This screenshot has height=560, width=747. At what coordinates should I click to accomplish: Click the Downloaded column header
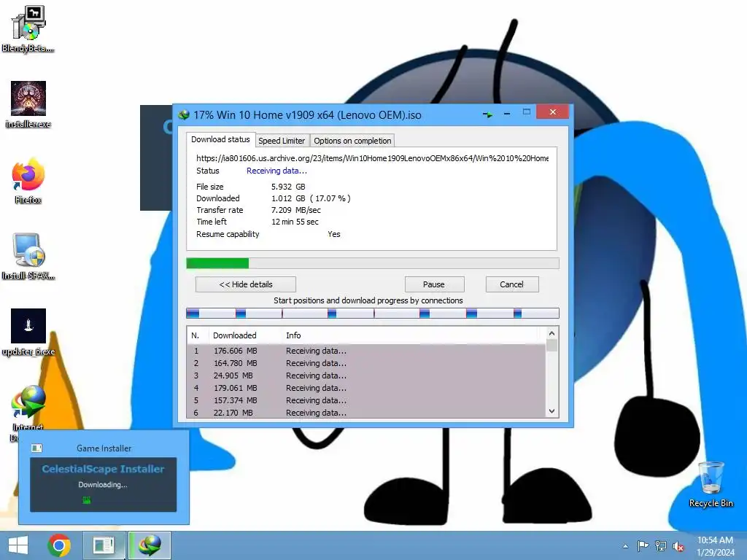tap(245, 335)
